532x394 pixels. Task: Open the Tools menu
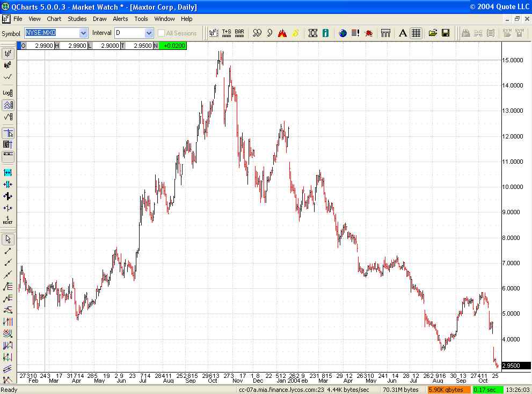(x=141, y=19)
